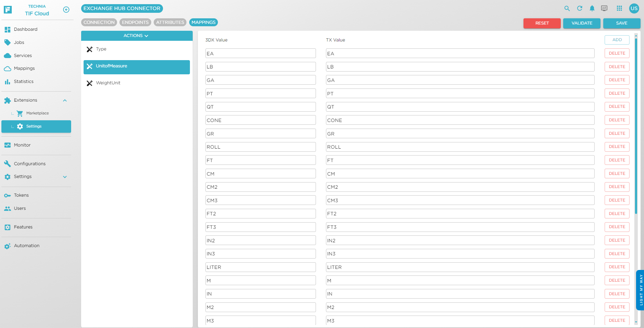
Task: Open the apps grid icon
Action: pos(619,8)
